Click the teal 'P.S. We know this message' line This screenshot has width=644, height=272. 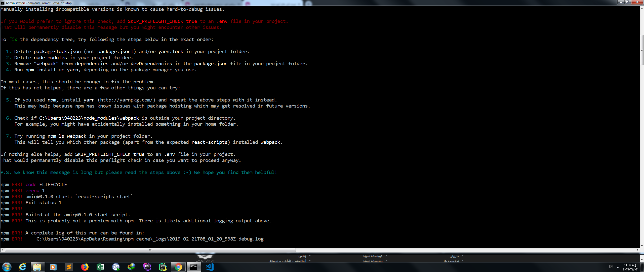139,173
